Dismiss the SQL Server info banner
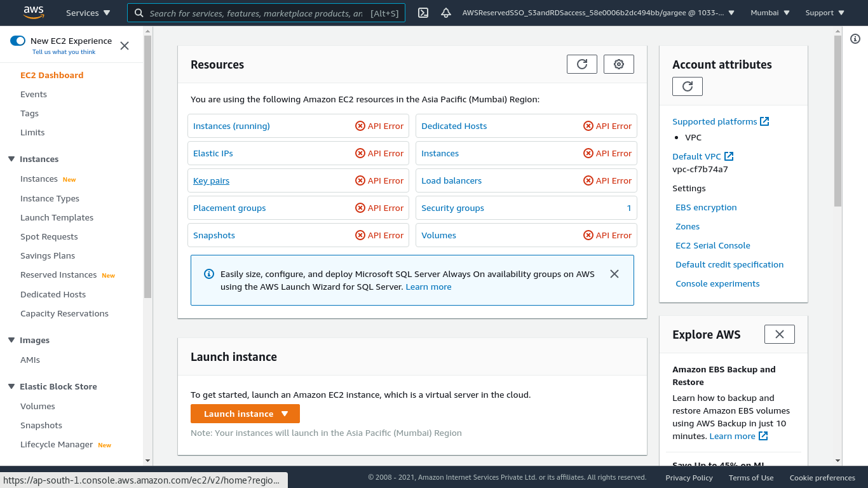 point(614,274)
